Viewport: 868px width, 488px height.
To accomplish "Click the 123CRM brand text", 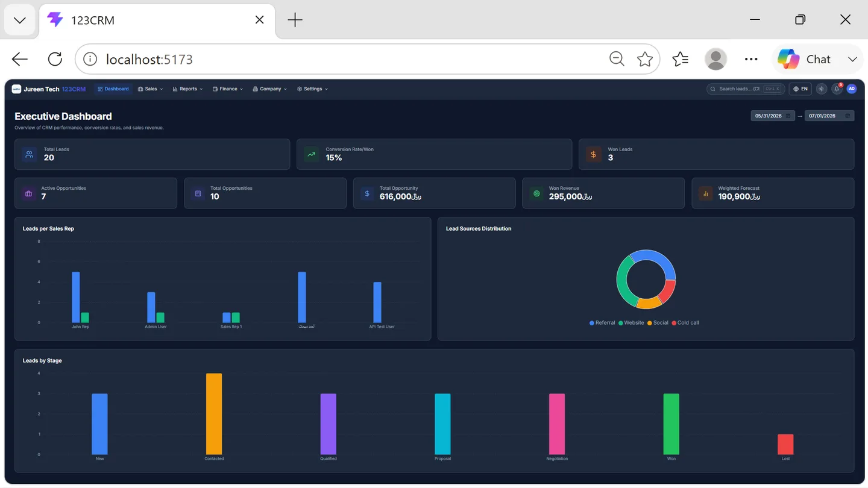I will coord(74,89).
